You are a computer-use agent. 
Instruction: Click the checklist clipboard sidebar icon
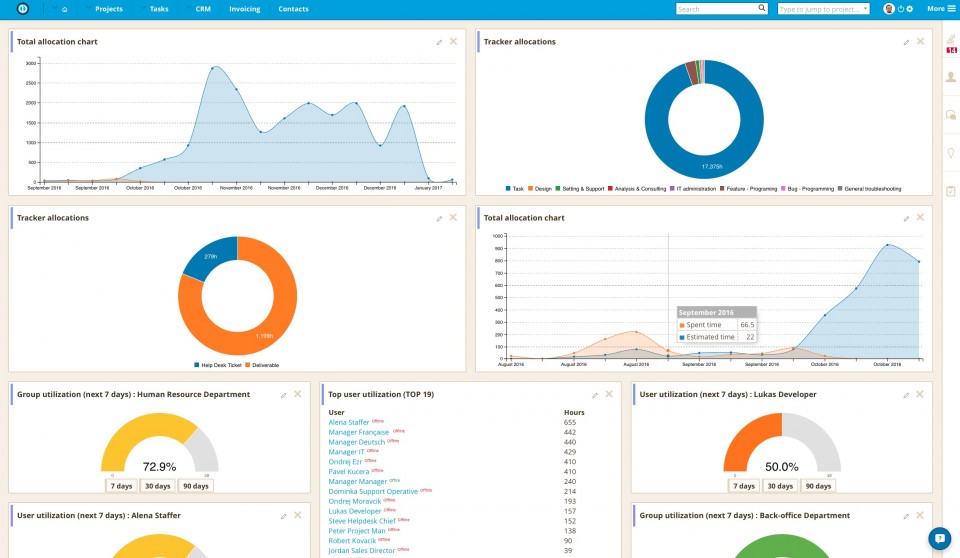[951, 191]
